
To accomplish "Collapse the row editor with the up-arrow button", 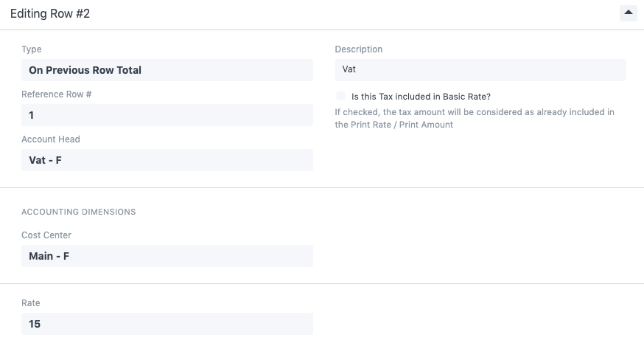I will click(x=628, y=13).
